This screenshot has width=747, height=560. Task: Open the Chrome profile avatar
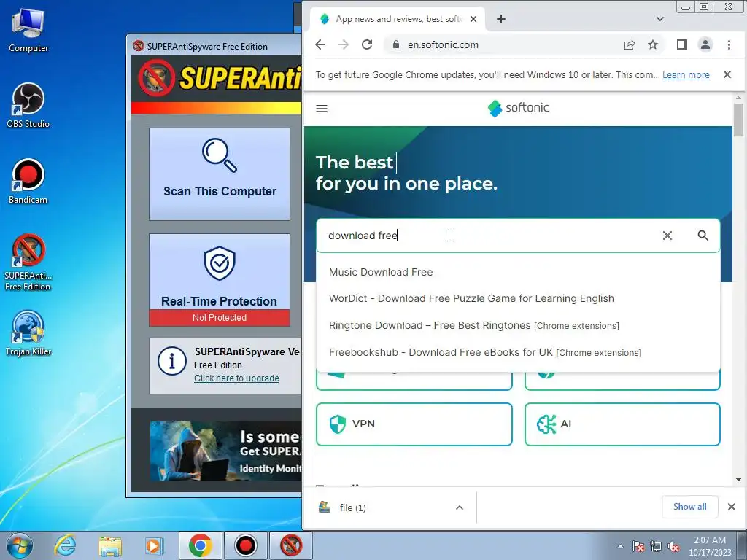pyautogui.click(x=705, y=44)
